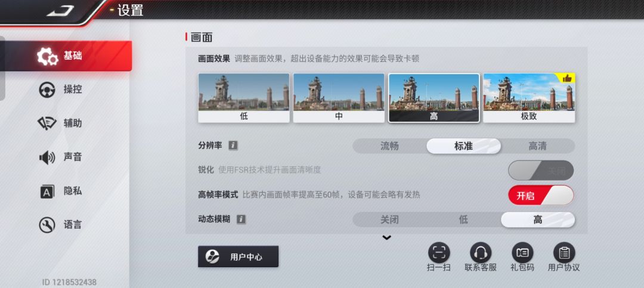The width and height of the screenshot is (644, 288).
Task: Select the 操控 steering wheel icon
Action: click(47, 89)
